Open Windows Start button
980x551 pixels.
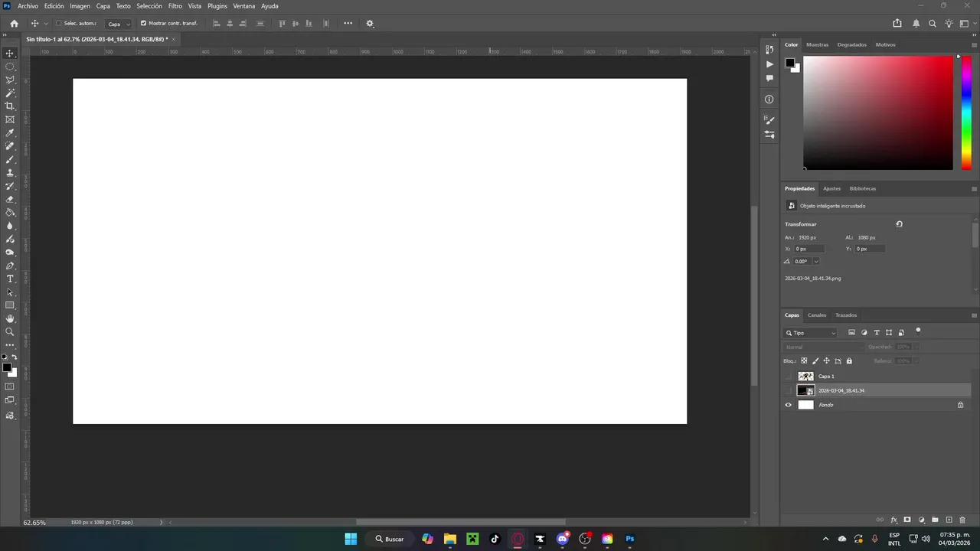click(351, 539)
